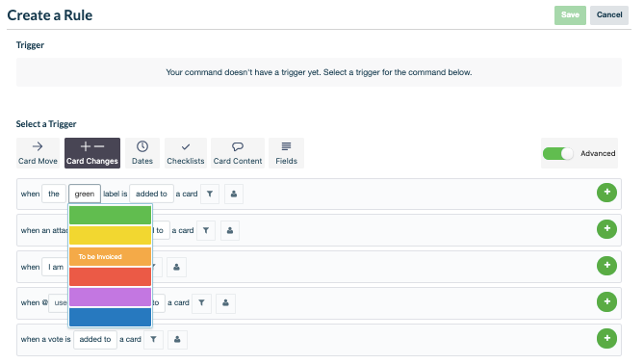This screenshot has width=644, height=364.
Task: Click the no-trigger-yet message text
Action: click(319, 72)
